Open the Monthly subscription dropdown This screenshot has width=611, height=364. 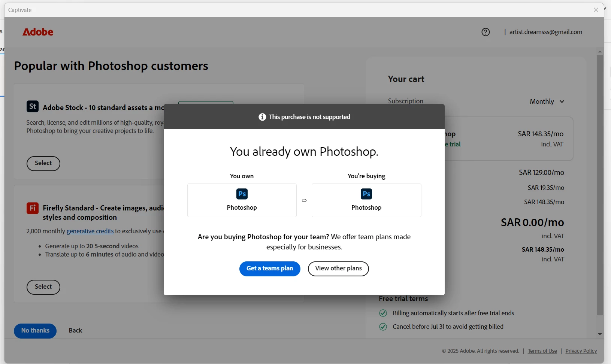pos(547,101)
